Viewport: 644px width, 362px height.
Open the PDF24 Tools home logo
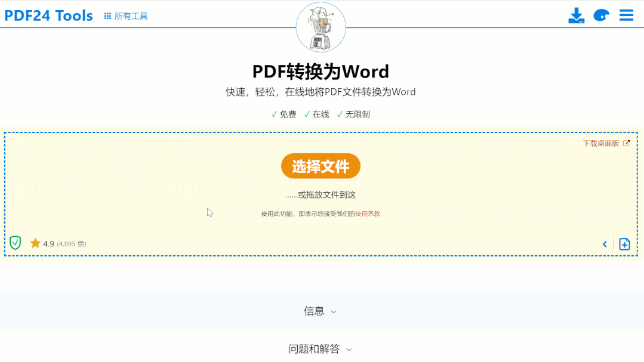pyautogui.click(x=48, y=16)
